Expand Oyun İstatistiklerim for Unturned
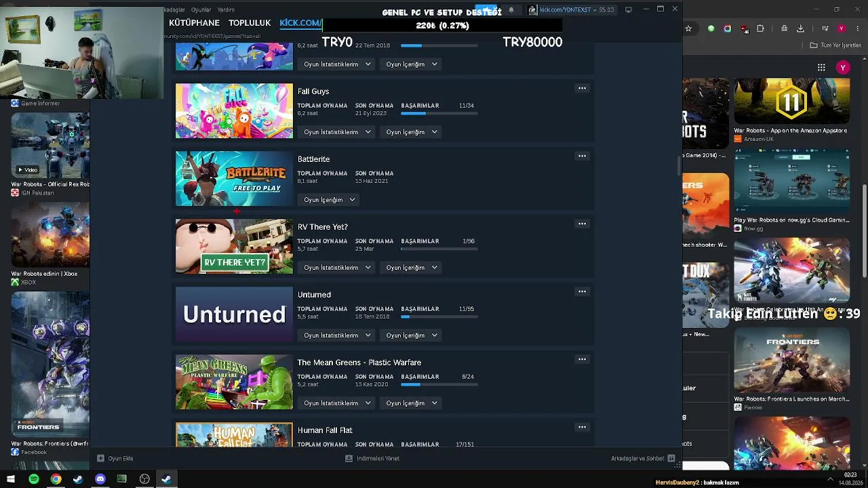868x488 pixels. [x=337, y=335]
